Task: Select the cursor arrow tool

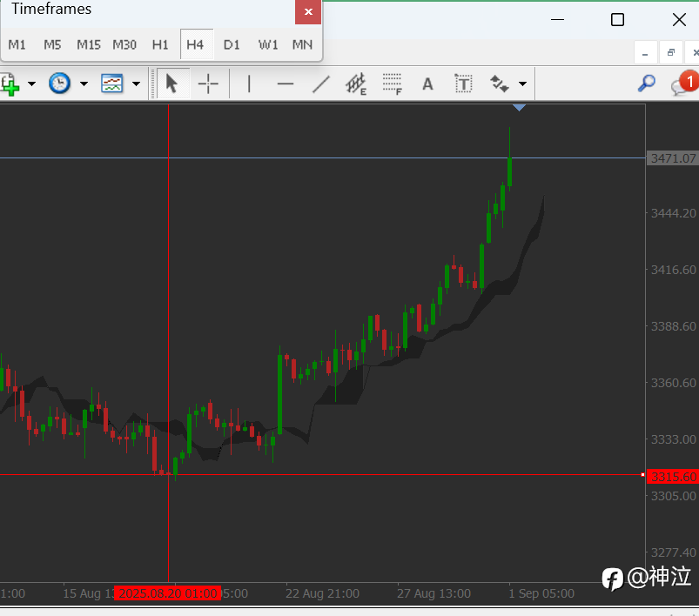Action: click(171, 84)
